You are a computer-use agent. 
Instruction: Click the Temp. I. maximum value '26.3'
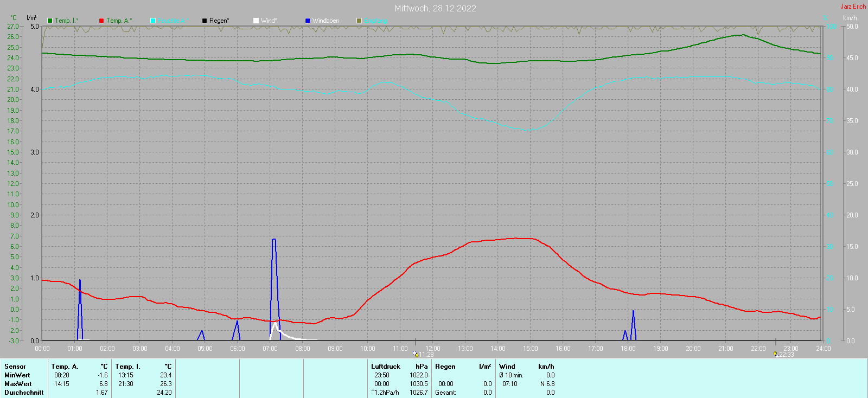tap(166, 384)
